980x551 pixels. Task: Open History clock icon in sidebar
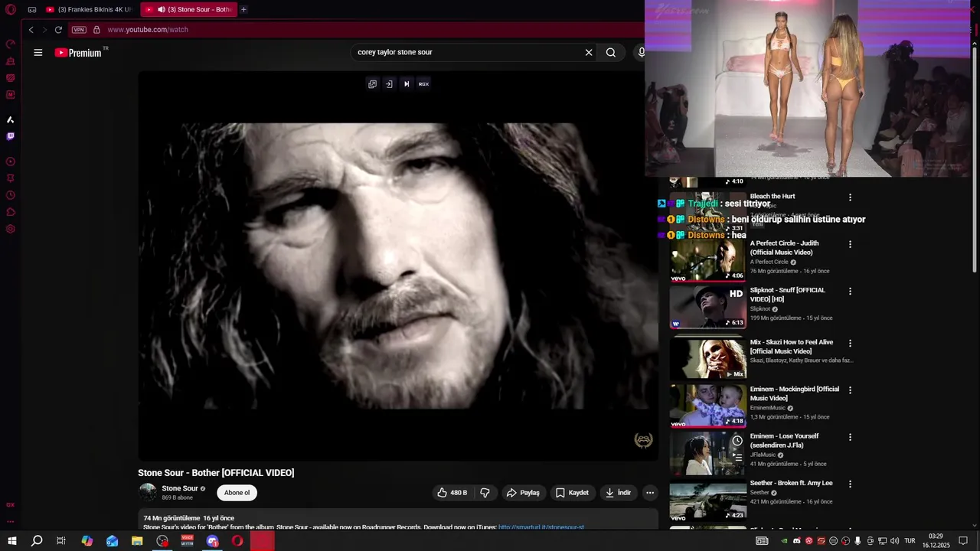click(11, 195)
